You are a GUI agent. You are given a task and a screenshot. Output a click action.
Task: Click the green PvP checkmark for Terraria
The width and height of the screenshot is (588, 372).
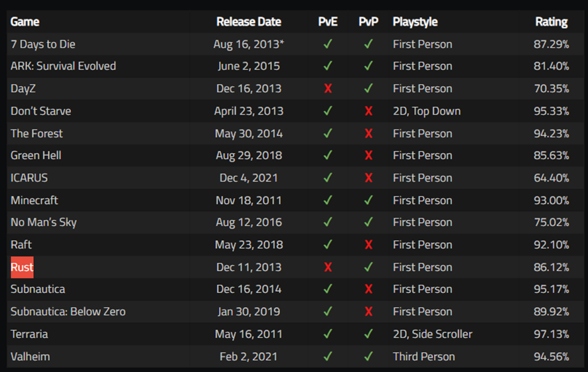click(368, 334)
